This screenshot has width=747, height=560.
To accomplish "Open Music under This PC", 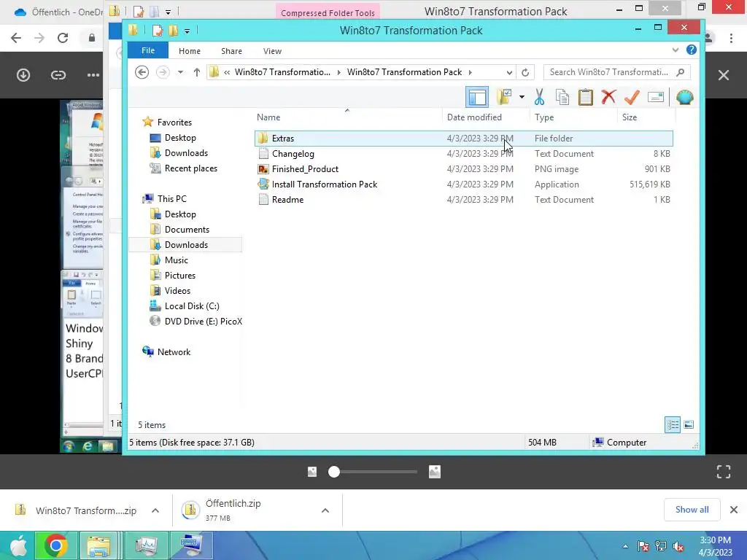I will [x=177, y=260].
